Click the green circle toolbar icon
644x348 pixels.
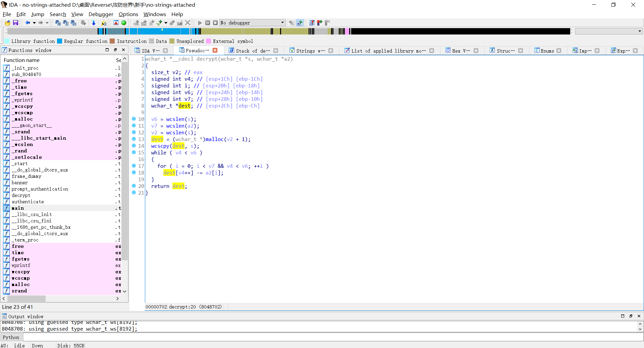[x=124, y=23]
